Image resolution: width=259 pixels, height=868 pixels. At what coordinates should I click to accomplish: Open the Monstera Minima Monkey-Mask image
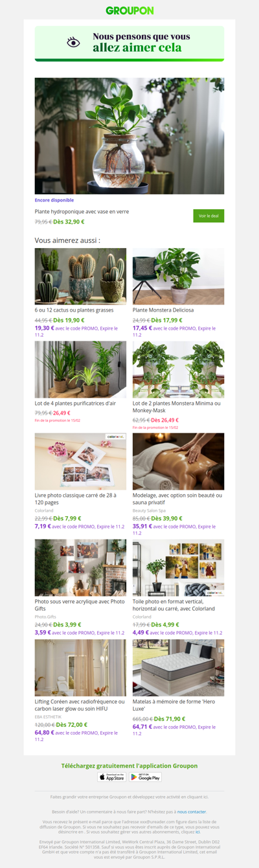coord(179,369)
